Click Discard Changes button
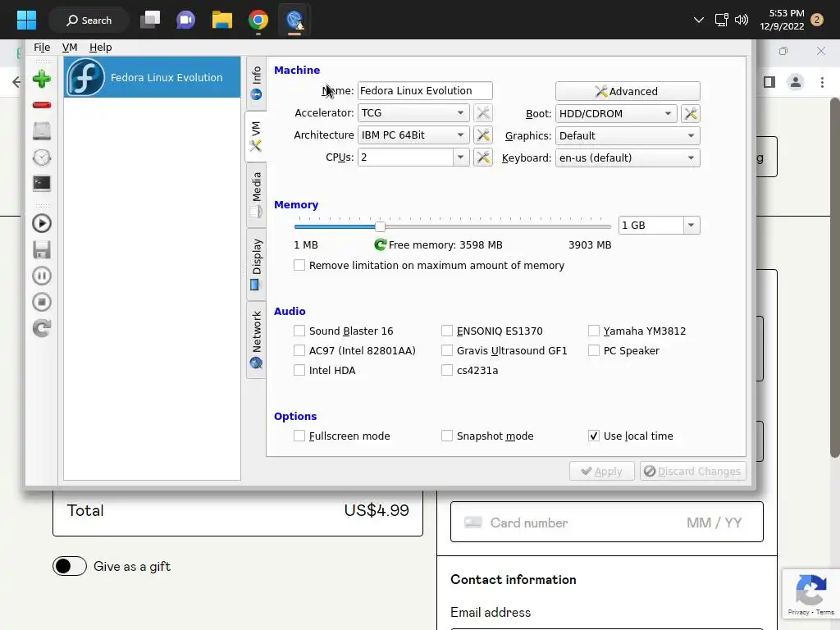This screenshot has height=630, width=840. (x=693, y=471)
